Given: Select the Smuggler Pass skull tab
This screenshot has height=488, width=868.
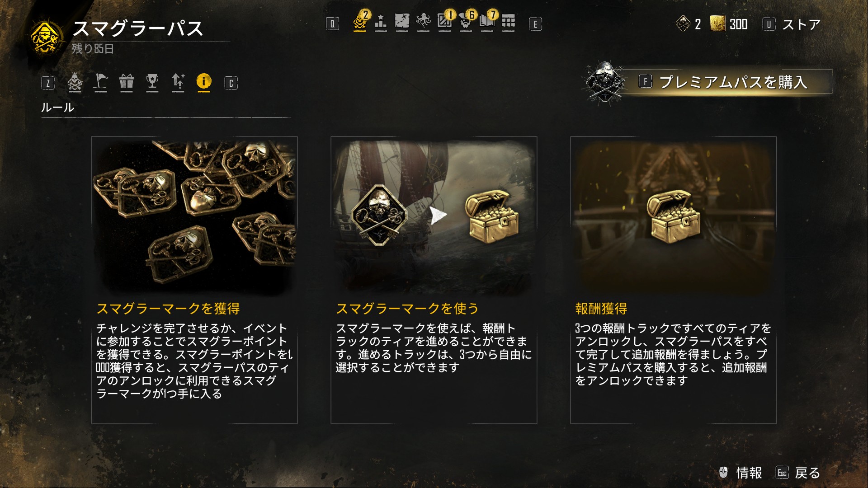Looking at the screenshot, I should [360, 21].
